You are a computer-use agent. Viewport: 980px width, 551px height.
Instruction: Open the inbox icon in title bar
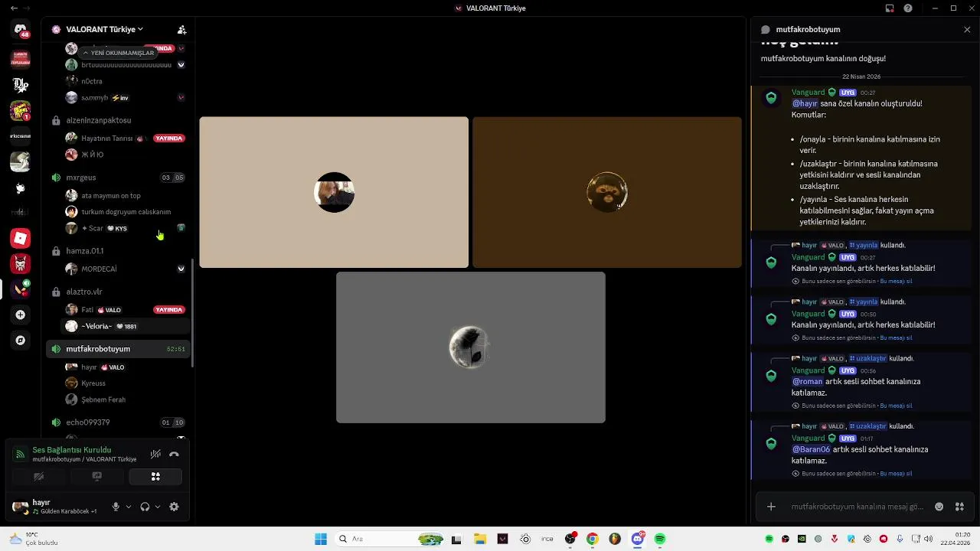(890, 8)
